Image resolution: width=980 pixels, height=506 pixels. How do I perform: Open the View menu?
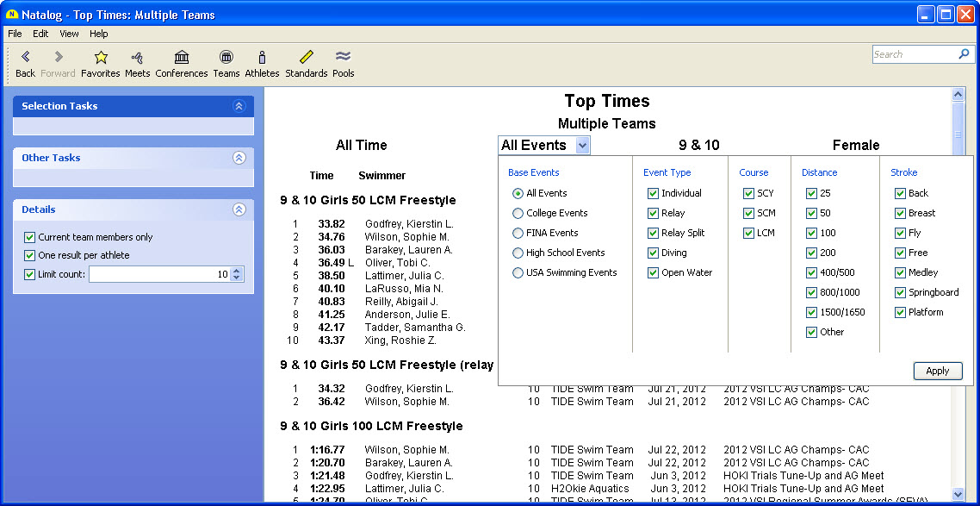69,34
